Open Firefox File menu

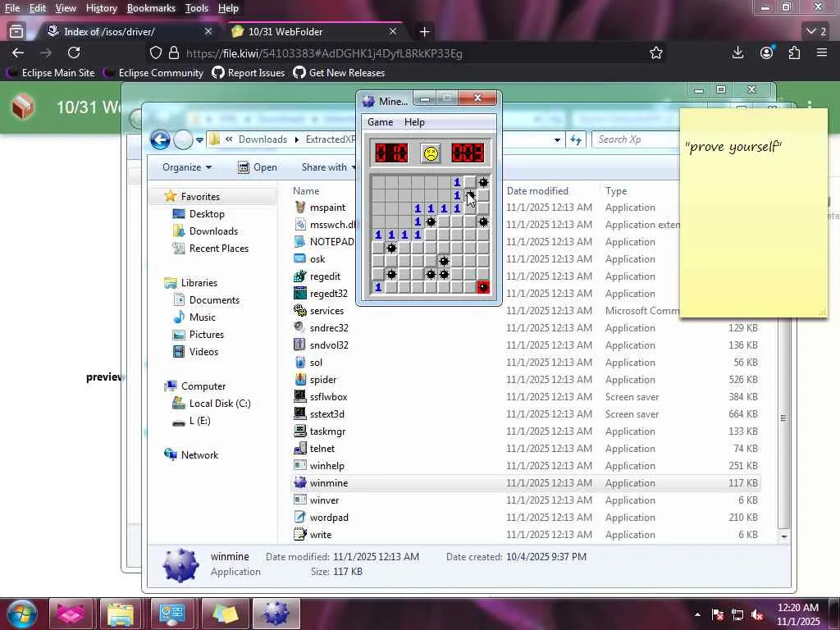[x=11, y=8]
